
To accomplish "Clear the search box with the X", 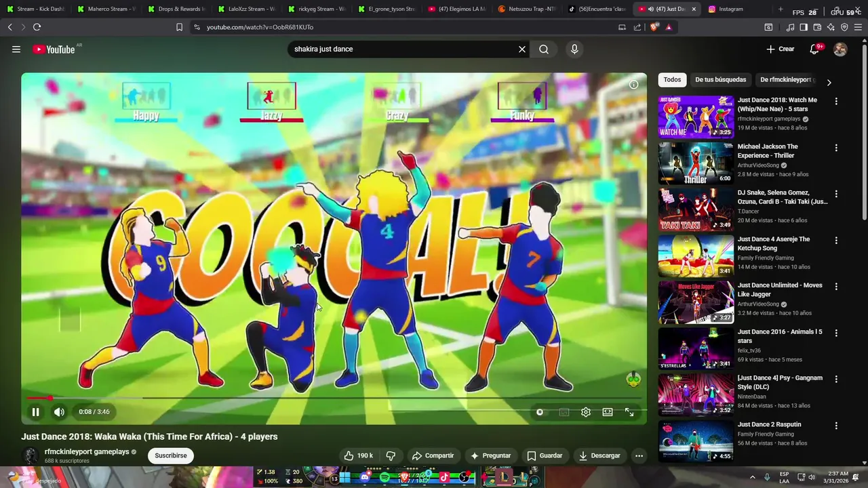I will [522, 49].
